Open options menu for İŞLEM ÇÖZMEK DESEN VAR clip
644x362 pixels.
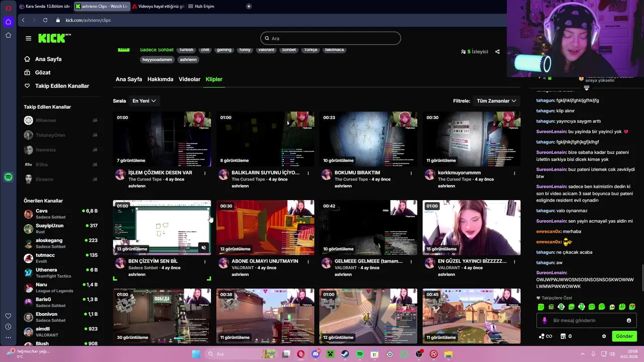[205, 173]
